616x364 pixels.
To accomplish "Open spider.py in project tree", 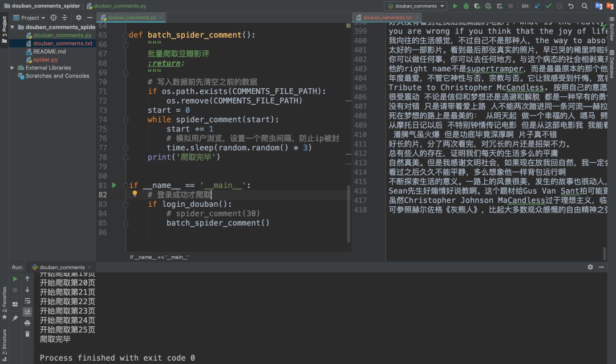I will pyautogui.click(x=45, y=60).
